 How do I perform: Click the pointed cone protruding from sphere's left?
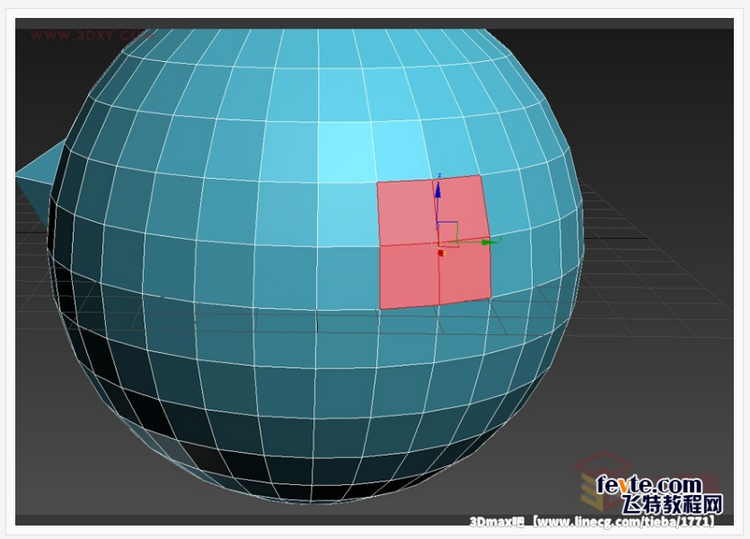[39, 180]
